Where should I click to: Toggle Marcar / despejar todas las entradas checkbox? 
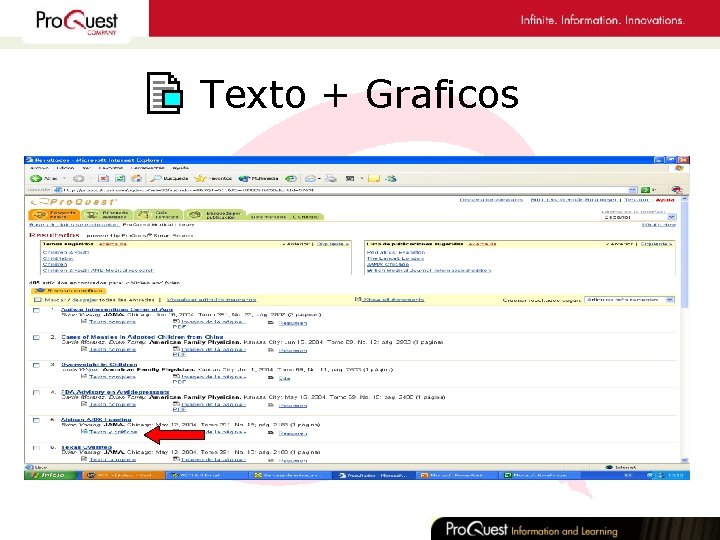click(38, 299)
